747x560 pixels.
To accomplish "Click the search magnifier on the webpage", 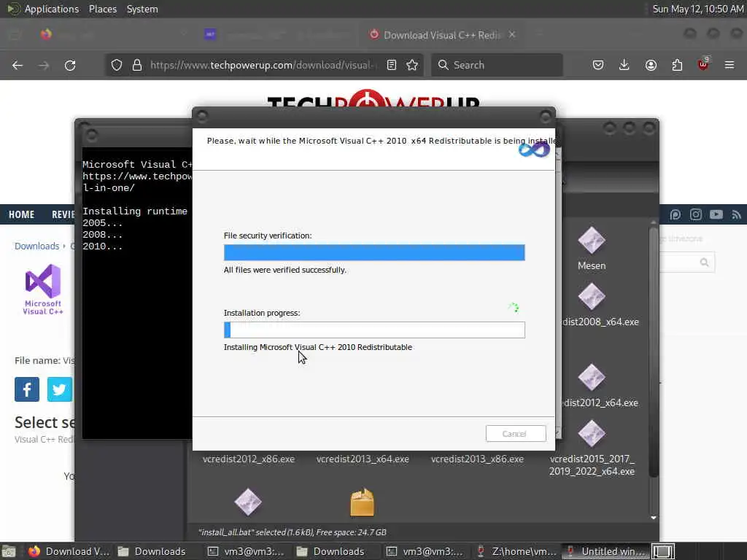I will point(704,262).
